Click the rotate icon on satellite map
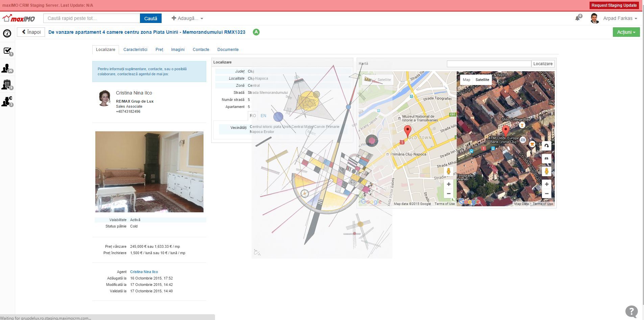Screen dimensions: 644x320 pyautogui.click(x=546, y=146)
